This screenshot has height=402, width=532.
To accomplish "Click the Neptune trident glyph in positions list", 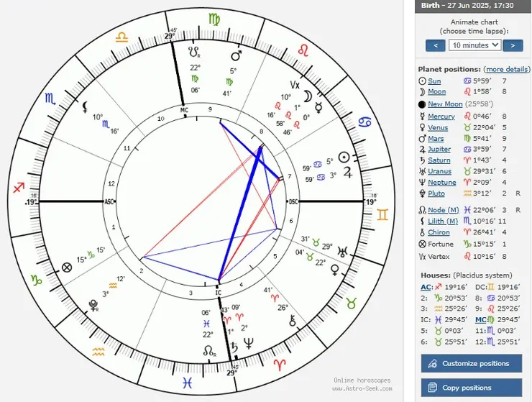I will point(422,183).
